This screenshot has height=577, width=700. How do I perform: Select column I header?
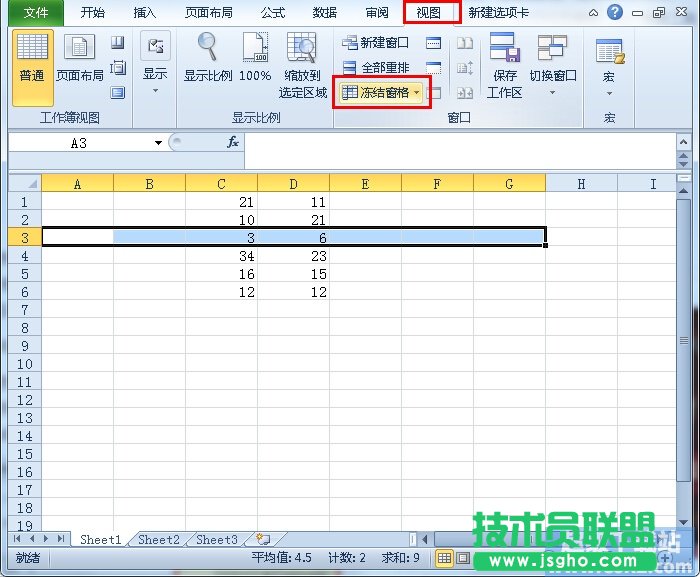pos(647,183)
